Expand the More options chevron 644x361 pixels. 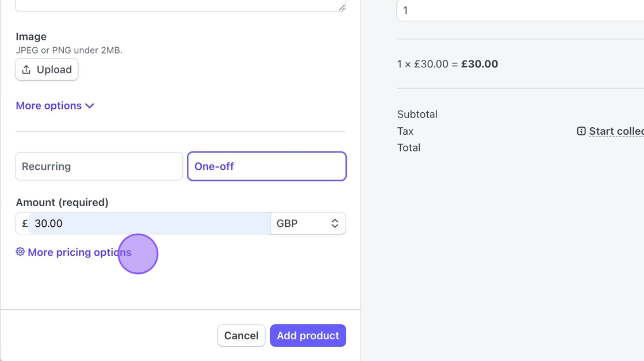pyautogui.click(x=90, y=106)
